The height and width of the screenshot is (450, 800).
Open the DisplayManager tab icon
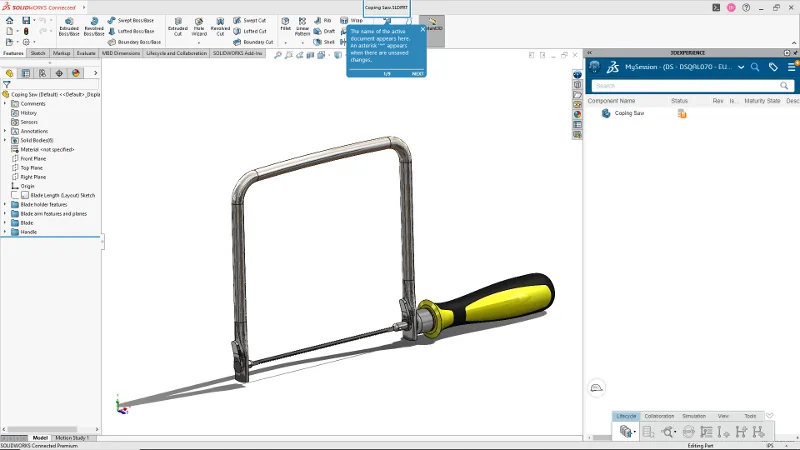tap(75, 73)
